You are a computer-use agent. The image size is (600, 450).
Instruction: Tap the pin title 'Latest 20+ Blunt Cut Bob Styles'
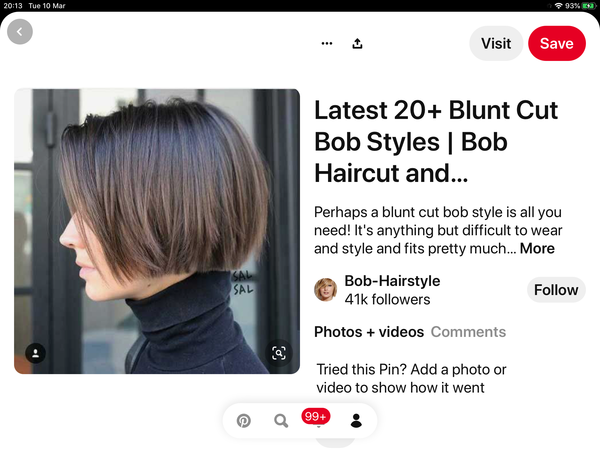coord(436,142)
